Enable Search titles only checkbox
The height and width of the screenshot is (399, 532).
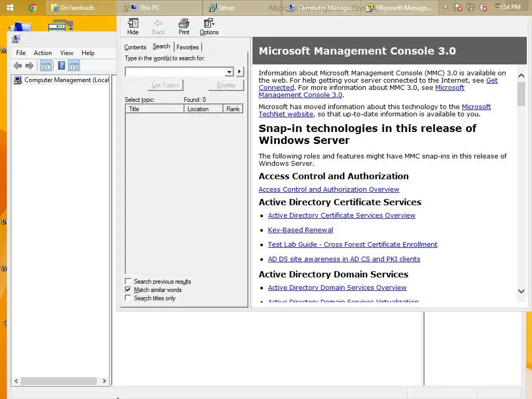coord(128,298)
